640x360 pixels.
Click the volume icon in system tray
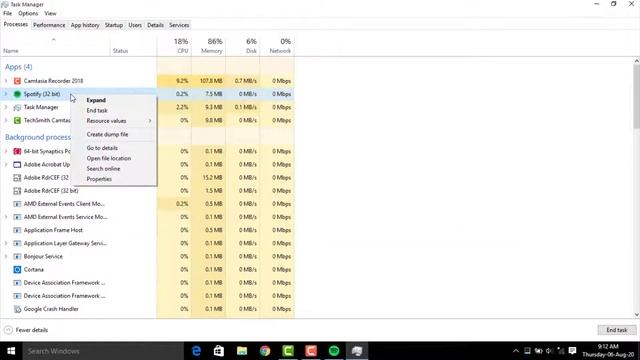[549, 351]
